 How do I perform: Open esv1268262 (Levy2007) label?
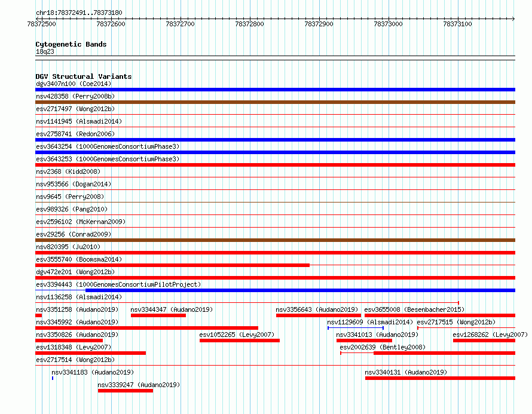coord(490,335)
